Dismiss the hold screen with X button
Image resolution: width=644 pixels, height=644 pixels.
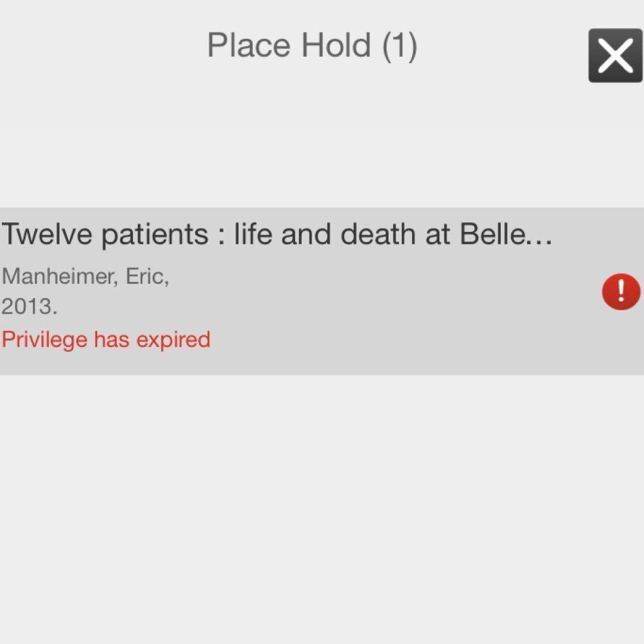click(x=615, y=55)
